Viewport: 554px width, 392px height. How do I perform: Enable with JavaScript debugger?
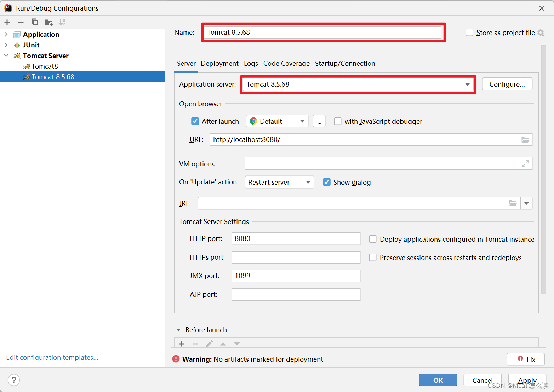[x=338, y=121]
